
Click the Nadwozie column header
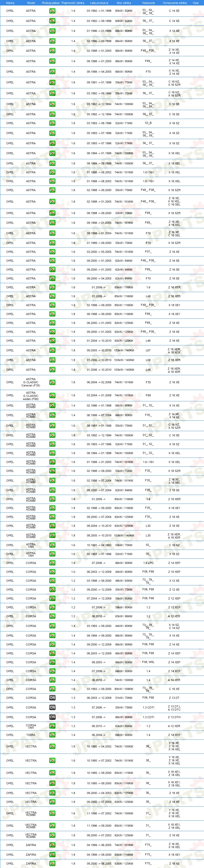coord(148,3)
